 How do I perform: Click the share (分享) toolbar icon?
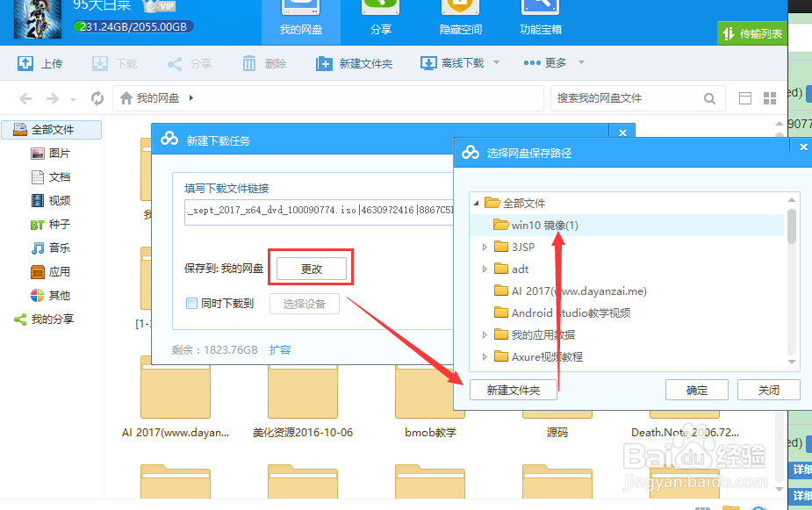(x=175, y=64)
